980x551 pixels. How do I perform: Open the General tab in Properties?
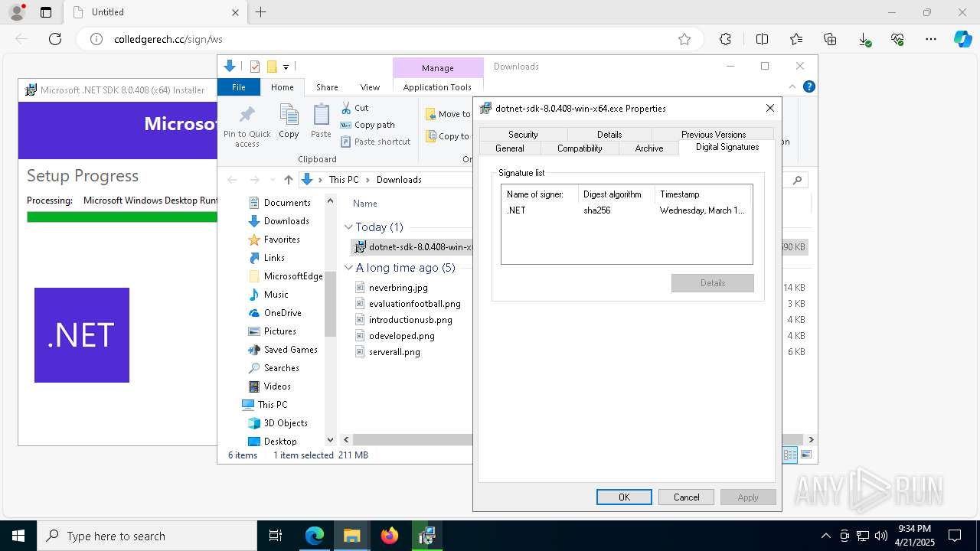point(510,148)
